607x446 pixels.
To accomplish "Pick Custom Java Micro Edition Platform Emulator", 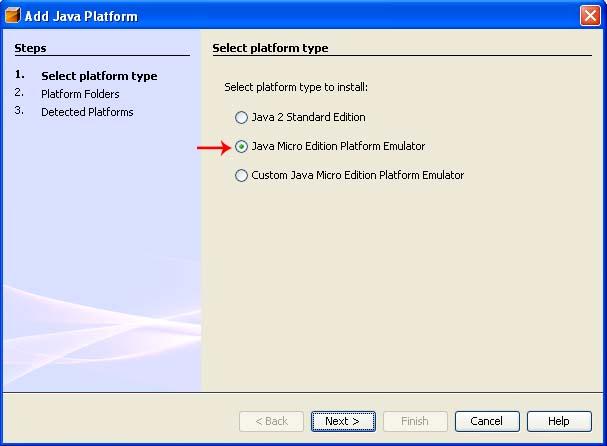I will point(241,175).
